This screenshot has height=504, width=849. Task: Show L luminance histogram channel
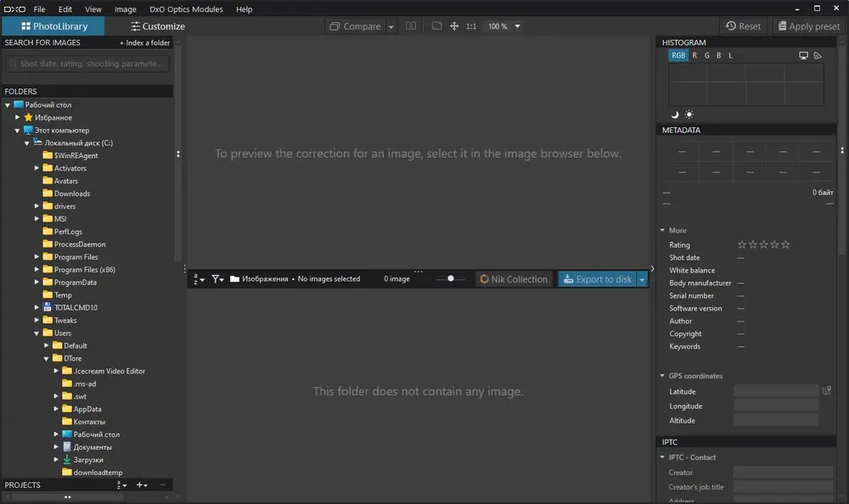click(x=730, y=55)
